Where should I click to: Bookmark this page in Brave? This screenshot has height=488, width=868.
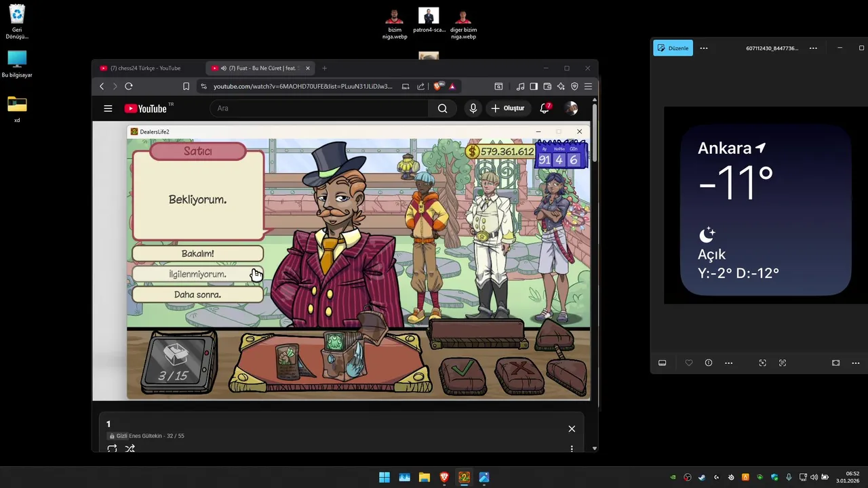186,86
